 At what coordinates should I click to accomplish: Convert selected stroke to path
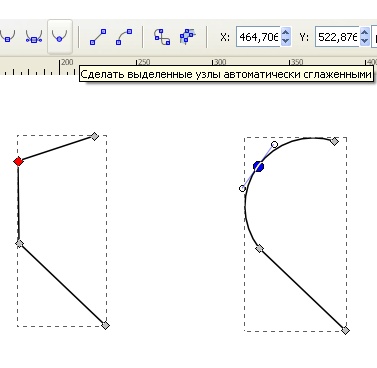[x=188, y=36]
